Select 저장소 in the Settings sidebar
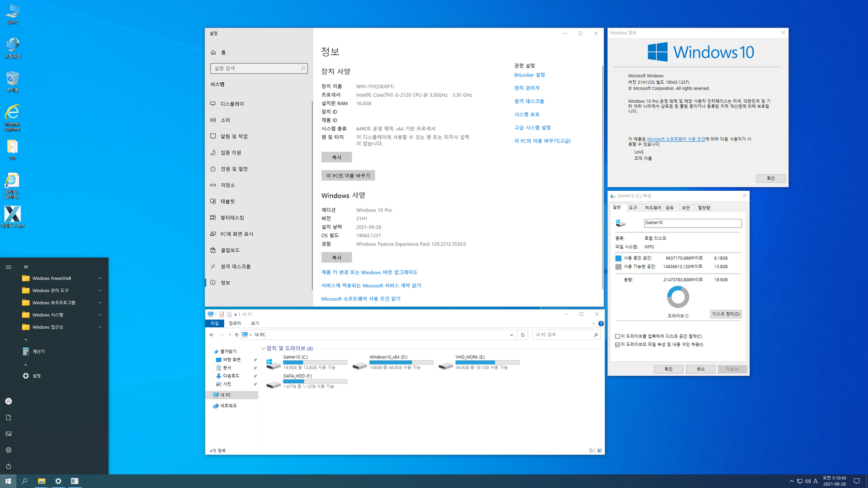This screenshot has height=488, width=868. tap(259, 185)
